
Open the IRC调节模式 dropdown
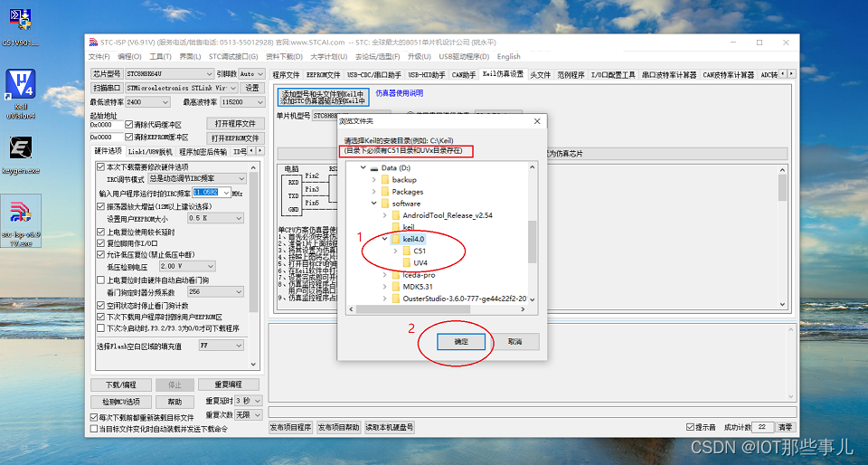(196, 179)
